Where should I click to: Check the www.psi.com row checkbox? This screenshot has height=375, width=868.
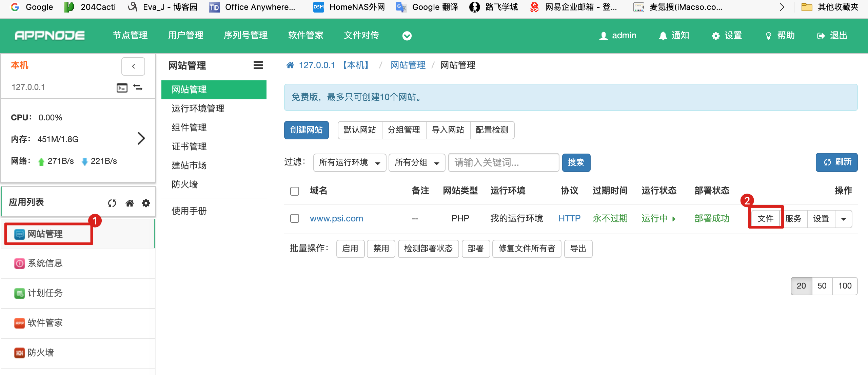pyautogui.click(x=295, y=218)
